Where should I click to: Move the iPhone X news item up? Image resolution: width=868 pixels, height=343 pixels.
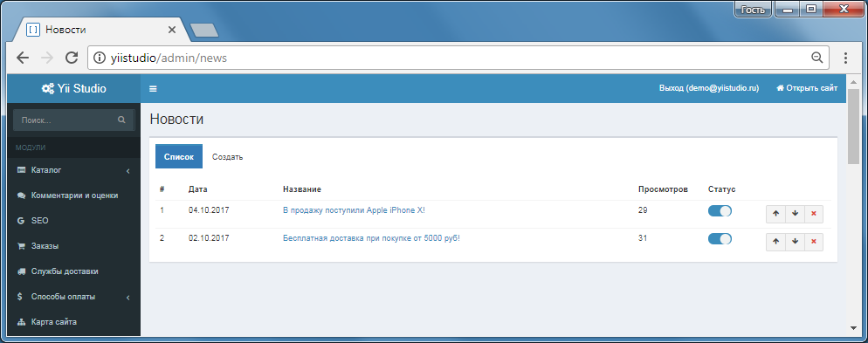point(775,214)
